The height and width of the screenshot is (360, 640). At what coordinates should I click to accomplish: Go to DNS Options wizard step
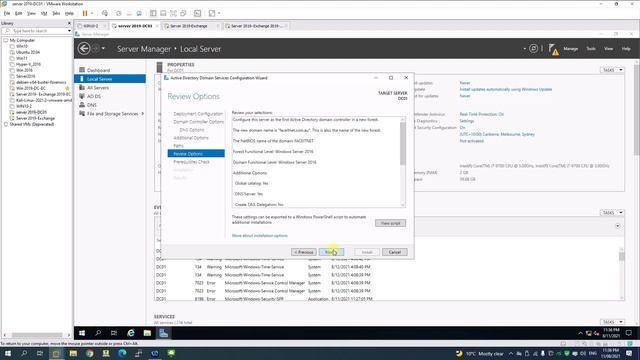191,130
